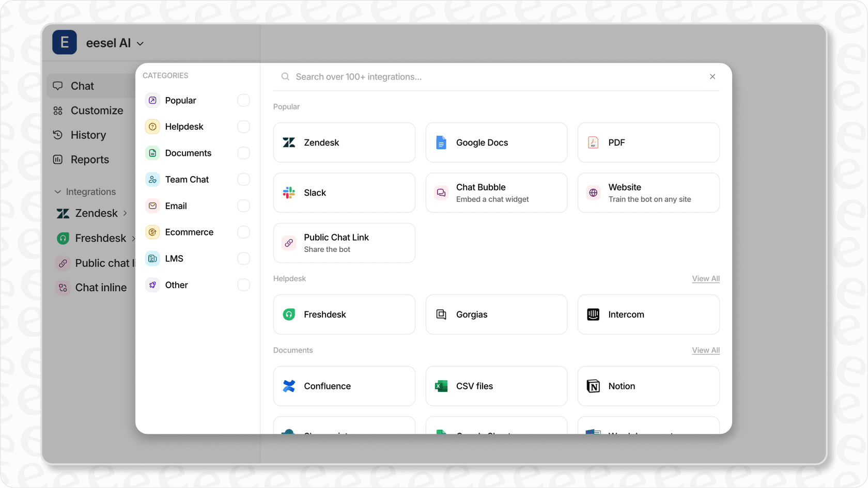
Task: Click View All next to Helpdesk
Action: click(x=706, y=279)
